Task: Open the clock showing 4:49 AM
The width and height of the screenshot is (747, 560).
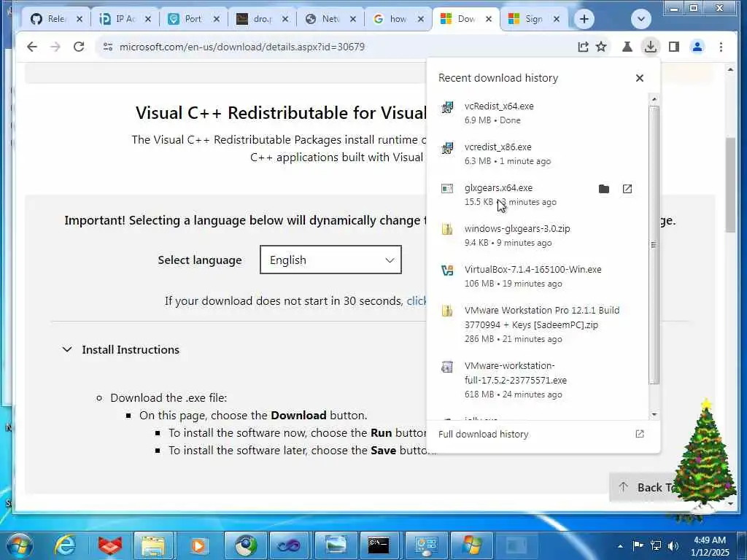Action: coord(710,545)
